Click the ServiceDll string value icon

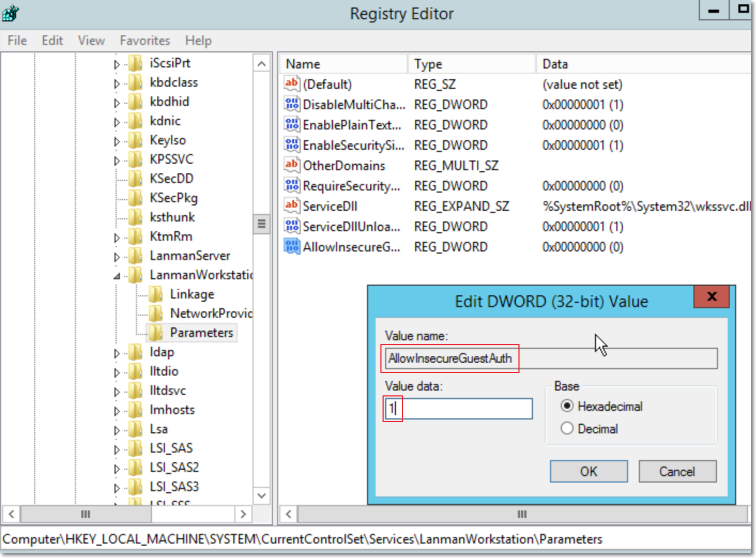pyautogui.click(x=292, y=206)
